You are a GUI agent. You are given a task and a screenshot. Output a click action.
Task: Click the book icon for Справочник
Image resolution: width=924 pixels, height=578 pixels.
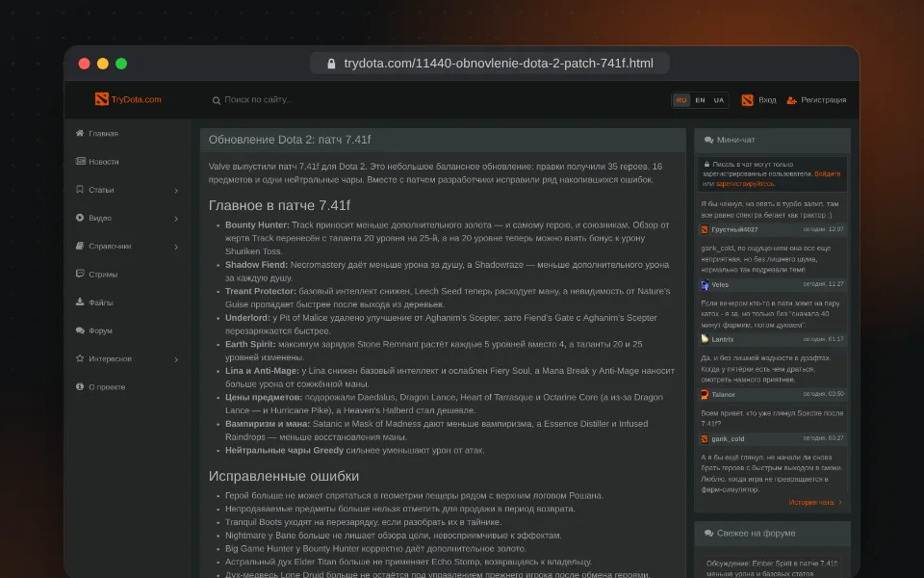point(80,246)
